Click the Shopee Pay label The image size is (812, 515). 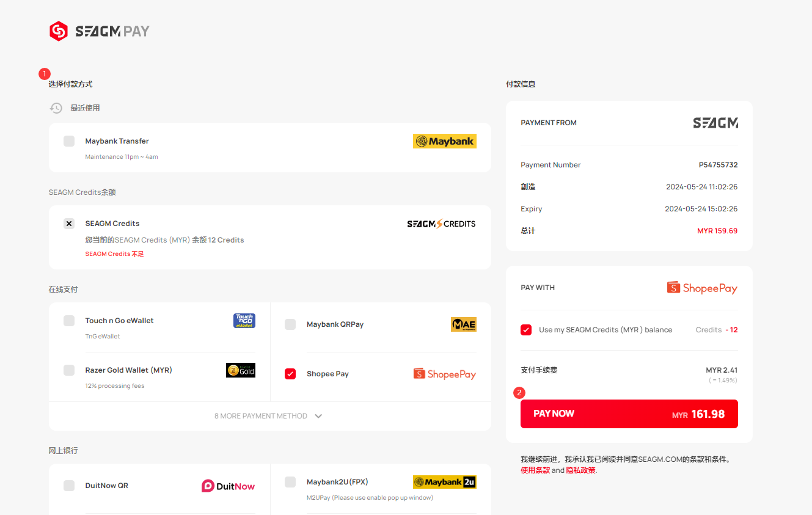click(327, 374)
